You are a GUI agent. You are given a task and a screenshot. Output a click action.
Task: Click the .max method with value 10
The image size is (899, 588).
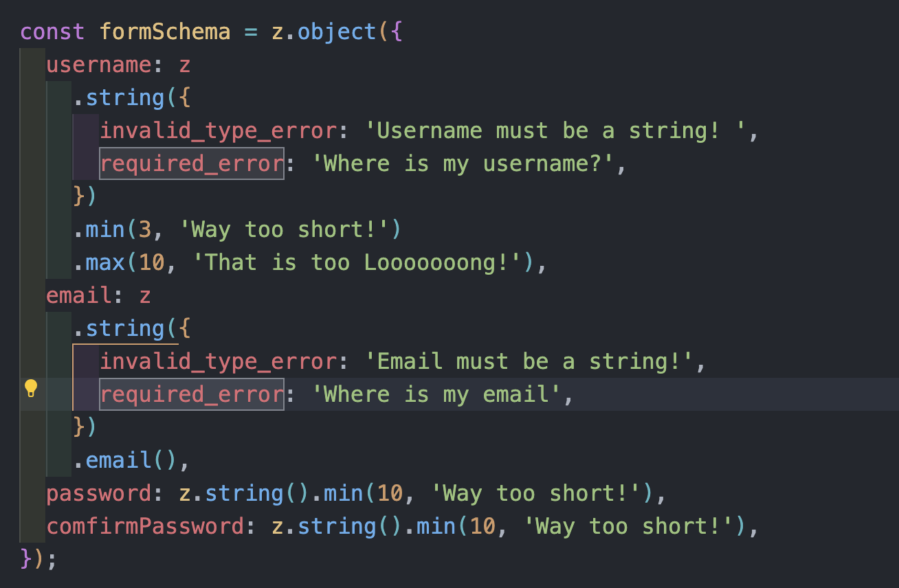pos(106,263)
